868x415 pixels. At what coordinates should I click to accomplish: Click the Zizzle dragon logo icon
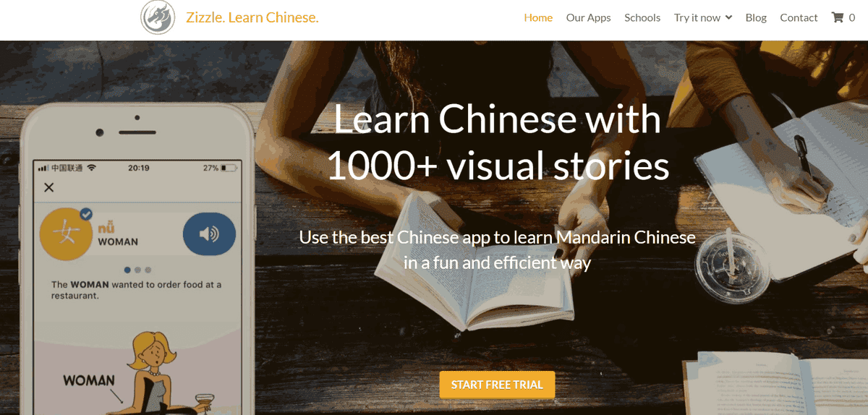click(158, 17)
